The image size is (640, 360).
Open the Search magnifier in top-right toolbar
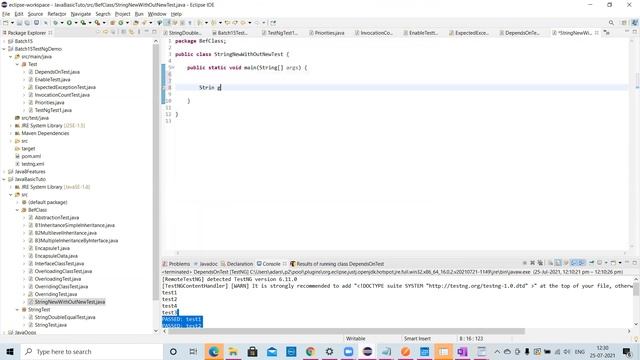click(611, 23)
